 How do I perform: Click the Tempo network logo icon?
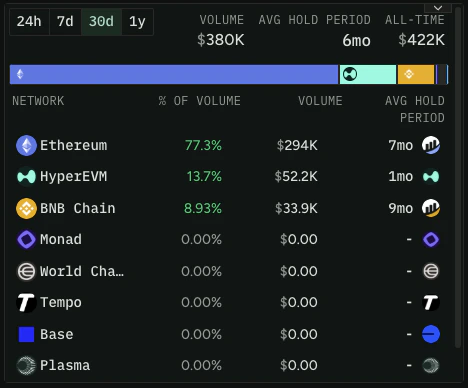(x=26, y=303)
